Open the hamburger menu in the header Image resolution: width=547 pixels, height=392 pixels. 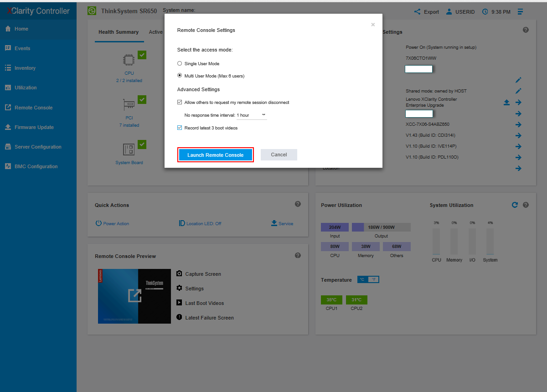(521, 12)
